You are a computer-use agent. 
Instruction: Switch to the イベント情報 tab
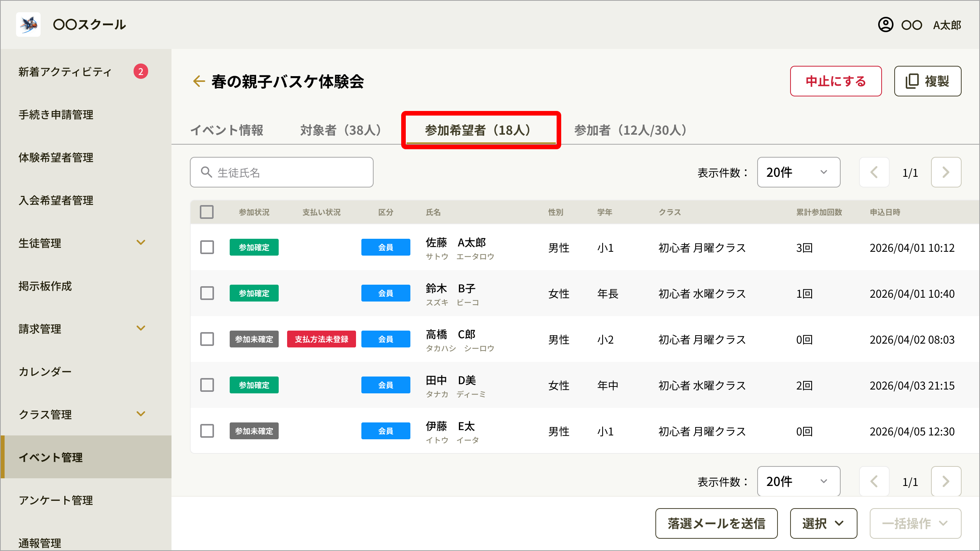pos(227,130)
